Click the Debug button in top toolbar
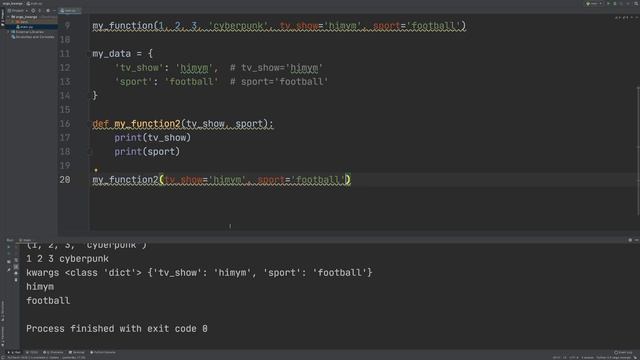Image resolution: width=640 pixels, height=360 pixels. (615, 3)
